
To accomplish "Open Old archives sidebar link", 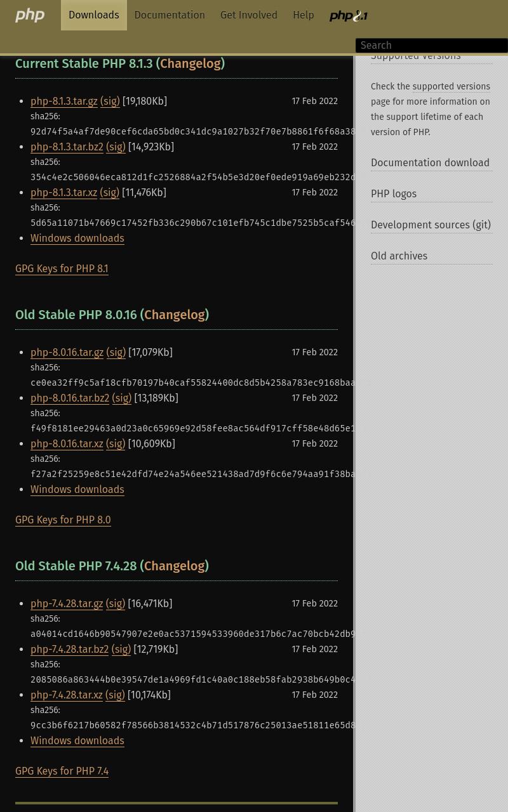I will coord(399,256).
